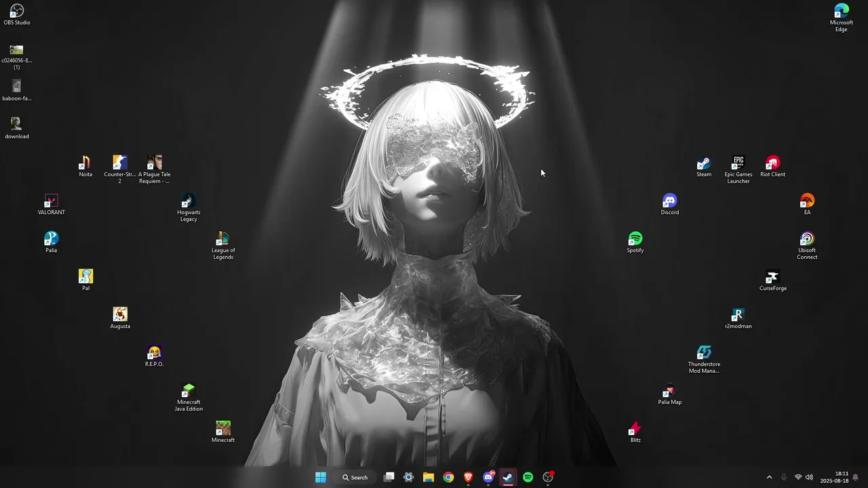This screenshot has height=488, width=868.
Task: Select the Discord desktop shortcut
Action: 670,205
